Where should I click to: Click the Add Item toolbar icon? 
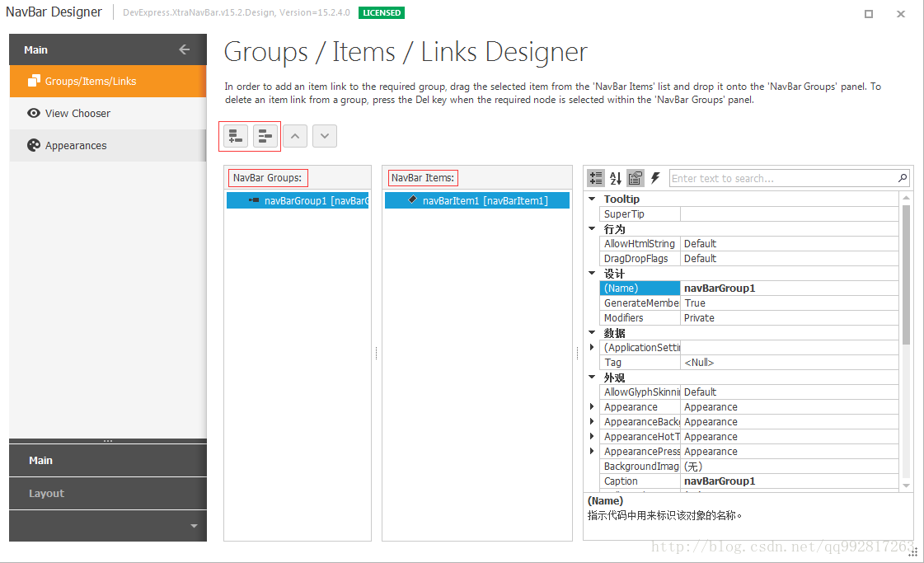click(x=265, y=136)
